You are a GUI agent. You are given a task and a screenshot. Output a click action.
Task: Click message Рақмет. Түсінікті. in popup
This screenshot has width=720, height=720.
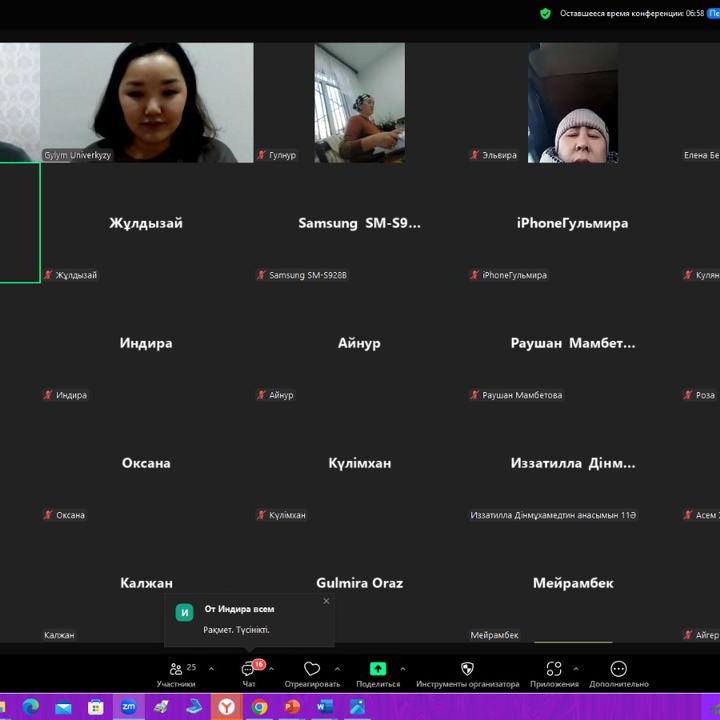tap(236, 630)
